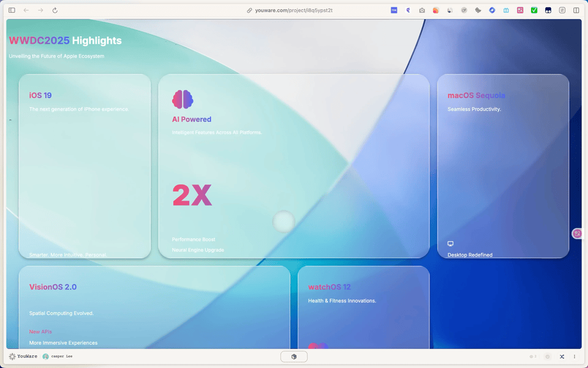Open the purple curly-letter extension icon
Image resolution: width=588 pixels, height=368 pixels.
click(x=408, y=10)
